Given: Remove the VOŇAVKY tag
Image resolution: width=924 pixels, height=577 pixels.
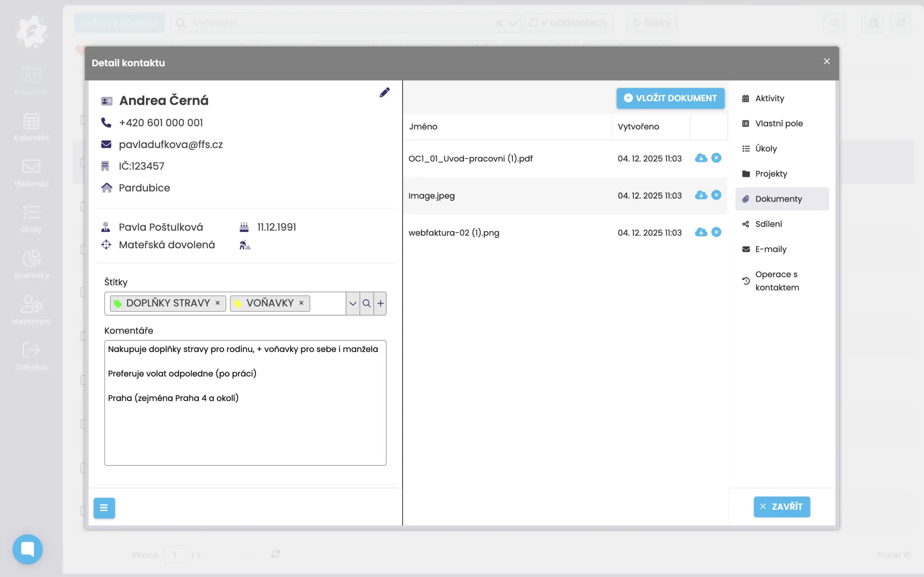Looking at the screenshot, I should pos(301,303).
